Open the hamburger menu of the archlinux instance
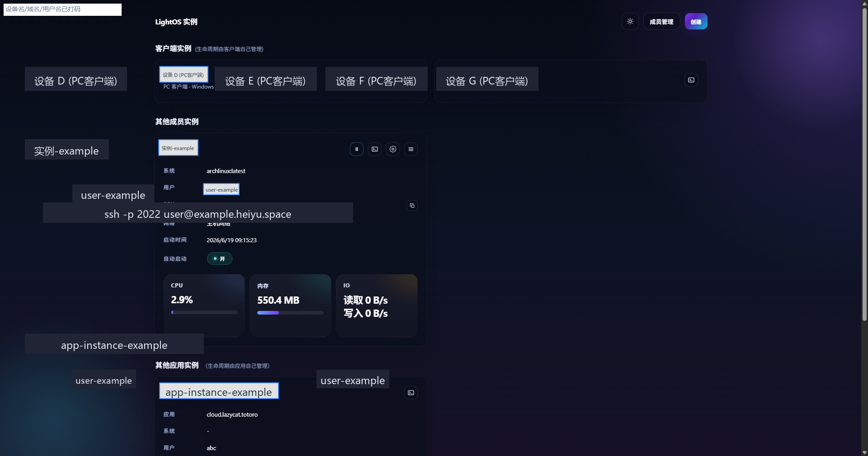 pyautogui.click(x=410, y=149)
